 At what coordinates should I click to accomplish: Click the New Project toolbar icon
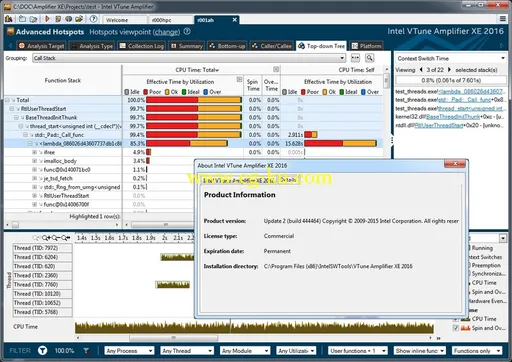(x=22, y=19)
